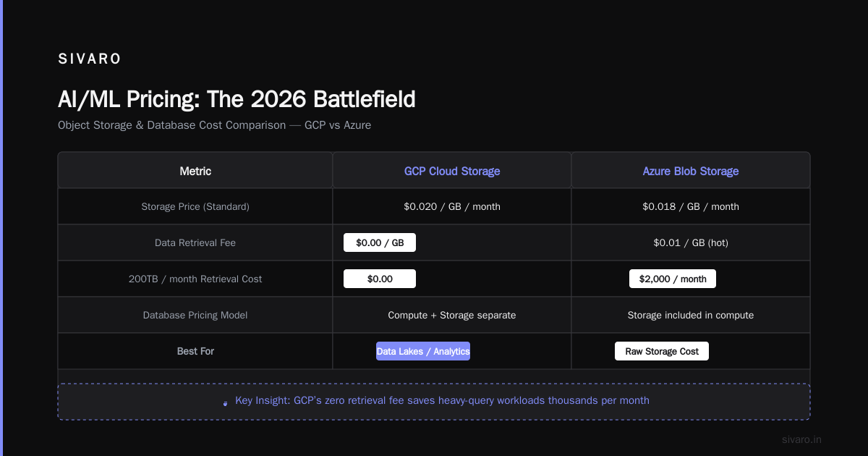Screen dimensions: 868x456
Task: Click the SIVARO logo text
Action: pyautogui.click(x=90, y=59)
